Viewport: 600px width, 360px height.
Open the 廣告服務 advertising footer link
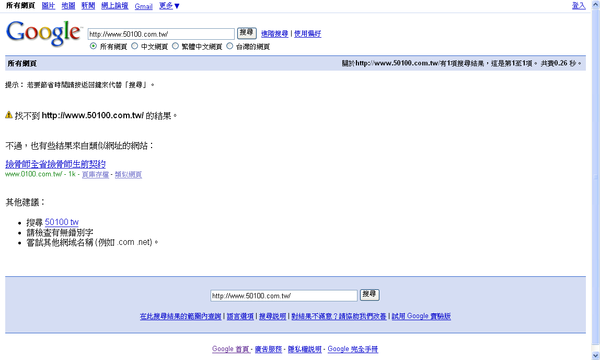coord(268,349)
